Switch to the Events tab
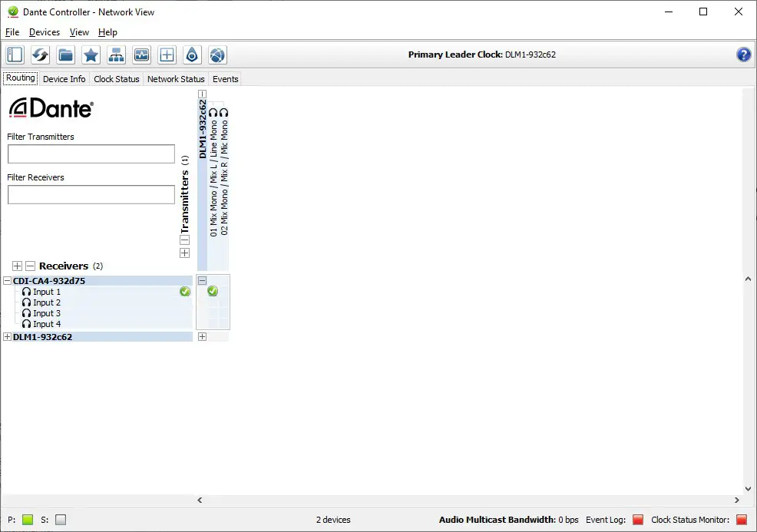Screen dimensions: 757x532 (x=226, y=79)
